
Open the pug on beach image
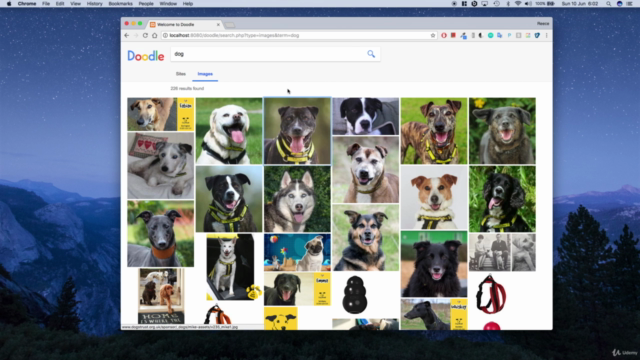[297, 252]
